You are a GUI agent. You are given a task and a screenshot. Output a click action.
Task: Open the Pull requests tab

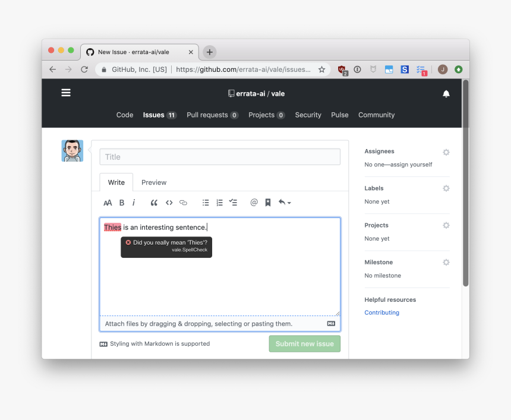click(213, 115)
